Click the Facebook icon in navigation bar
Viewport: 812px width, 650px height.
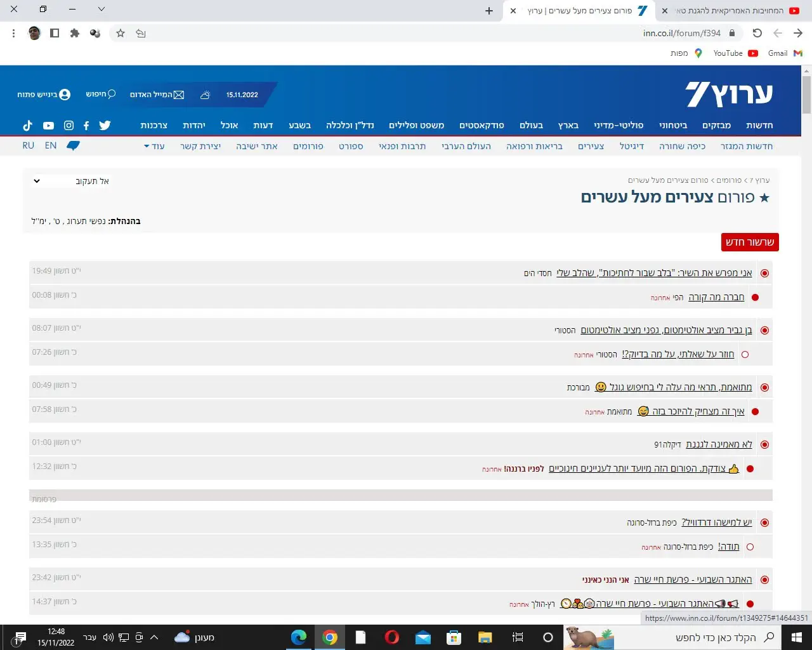[86, 126]
